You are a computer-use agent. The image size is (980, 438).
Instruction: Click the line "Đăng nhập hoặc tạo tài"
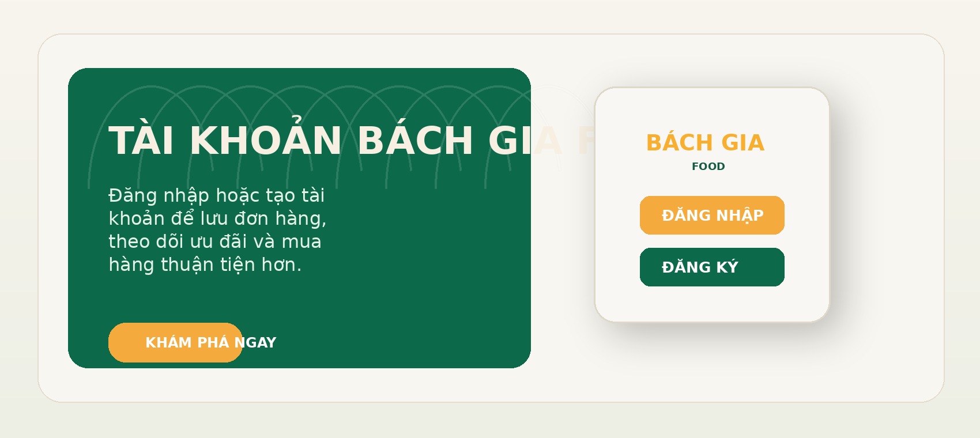tap(216, 195)
